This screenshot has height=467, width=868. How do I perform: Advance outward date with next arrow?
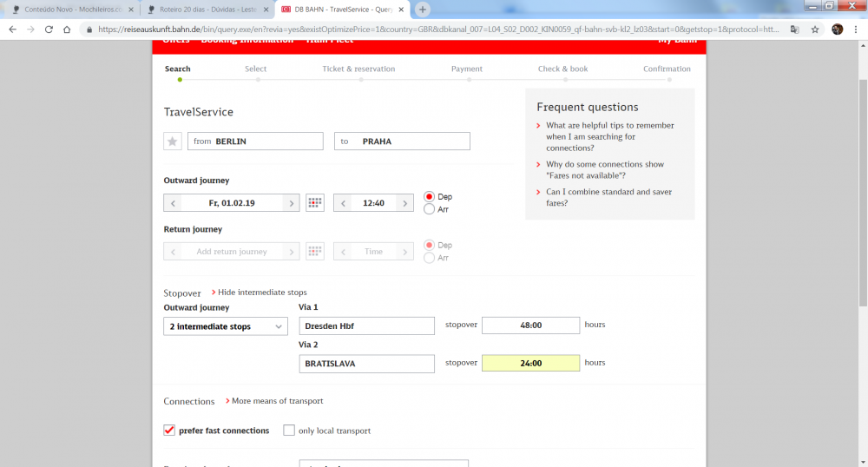tap(291, 203)
